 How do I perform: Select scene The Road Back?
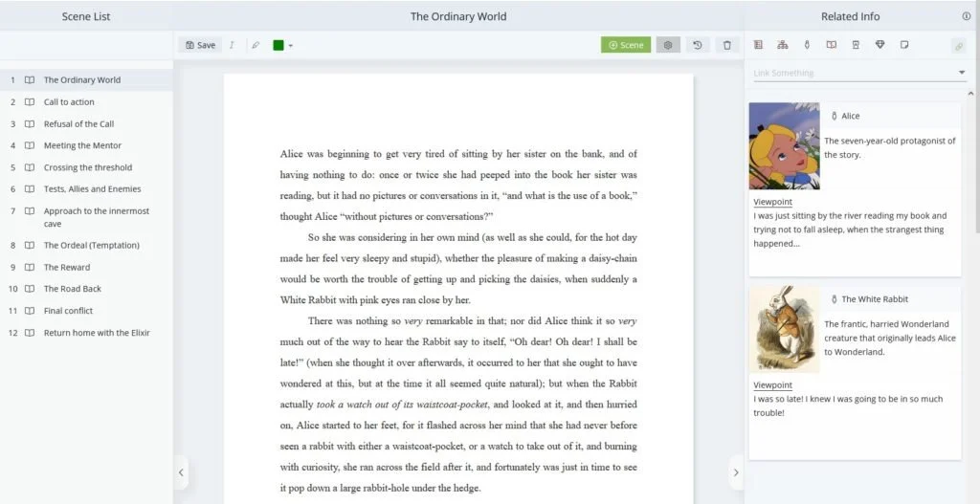(86, 289)
